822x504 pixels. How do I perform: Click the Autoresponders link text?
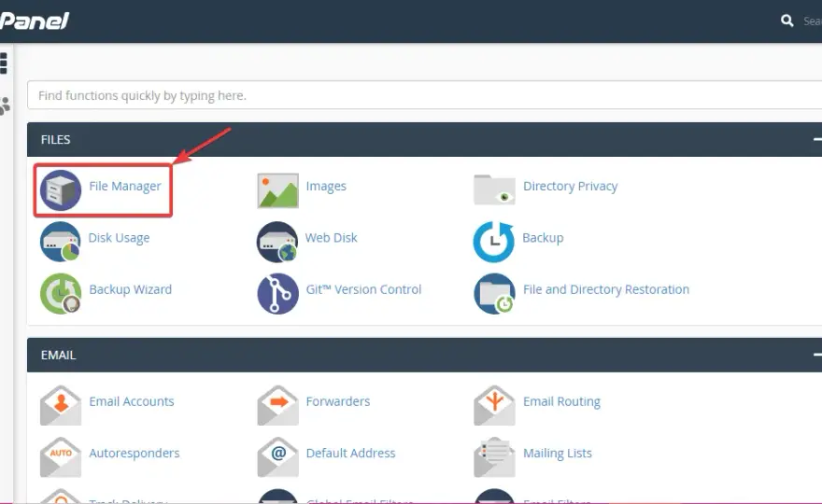point(135,454)
